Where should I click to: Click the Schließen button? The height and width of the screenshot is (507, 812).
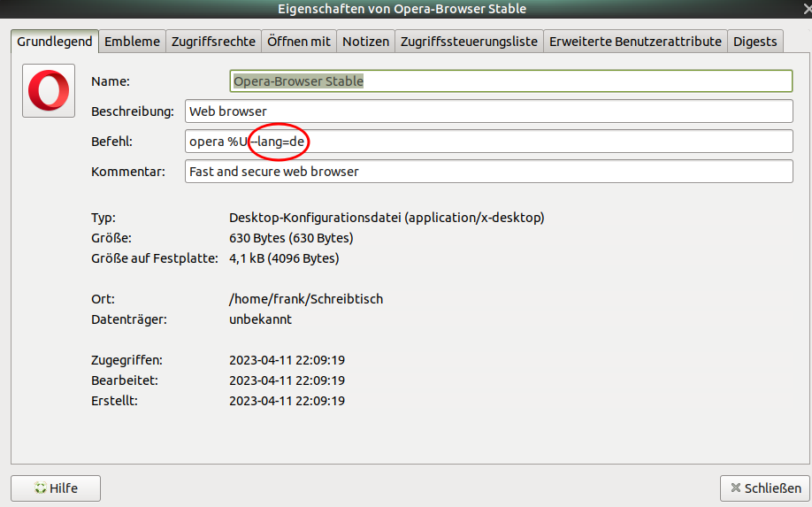[765, 488]
